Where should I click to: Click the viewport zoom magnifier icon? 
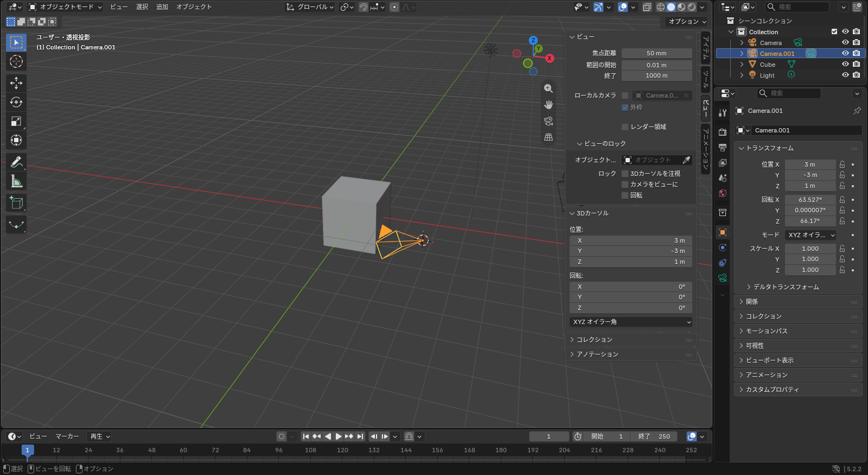[548, 88]
